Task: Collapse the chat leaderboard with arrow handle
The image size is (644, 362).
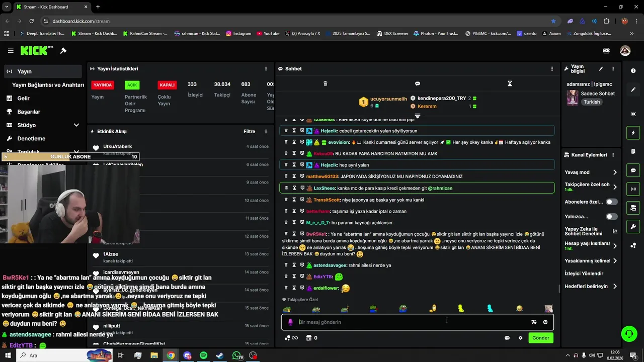Action: 417,116
